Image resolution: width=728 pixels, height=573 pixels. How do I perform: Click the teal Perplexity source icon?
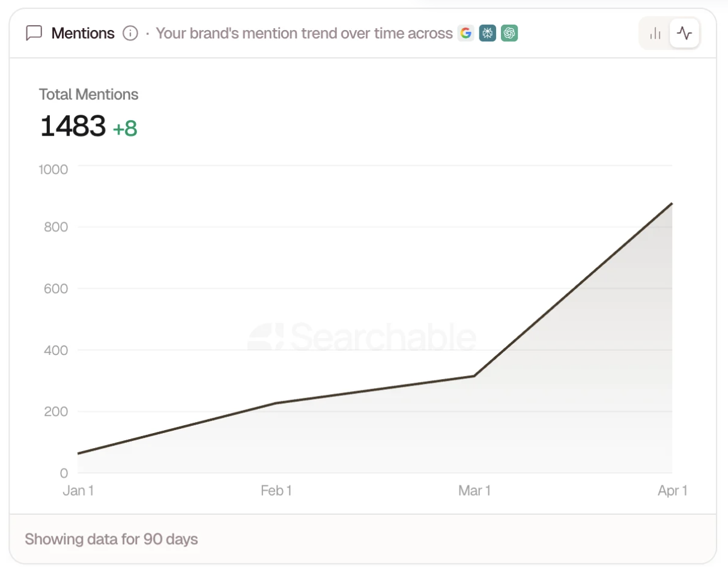[488, 33]
